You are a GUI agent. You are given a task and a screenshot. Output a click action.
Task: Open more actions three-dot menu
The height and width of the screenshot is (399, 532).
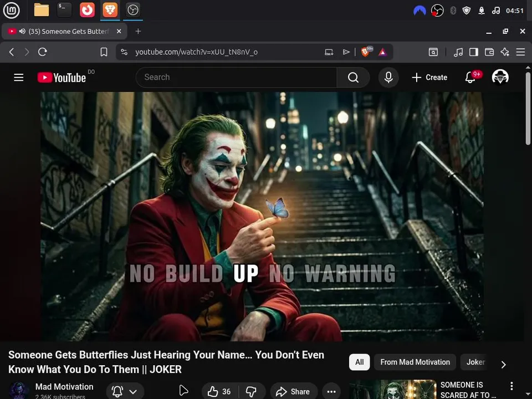coord(331,392)
